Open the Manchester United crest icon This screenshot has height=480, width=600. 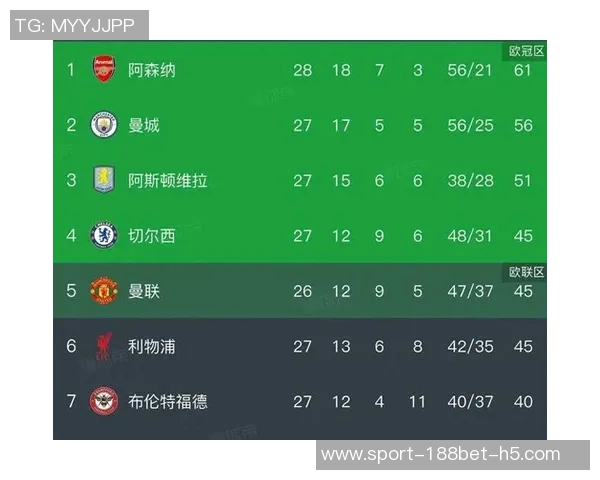click(x=104, y=291)
